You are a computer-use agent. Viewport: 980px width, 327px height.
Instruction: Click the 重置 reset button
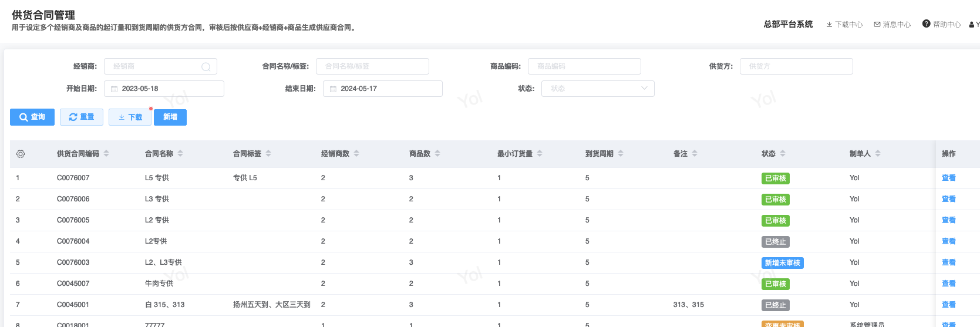click(82, 117)
